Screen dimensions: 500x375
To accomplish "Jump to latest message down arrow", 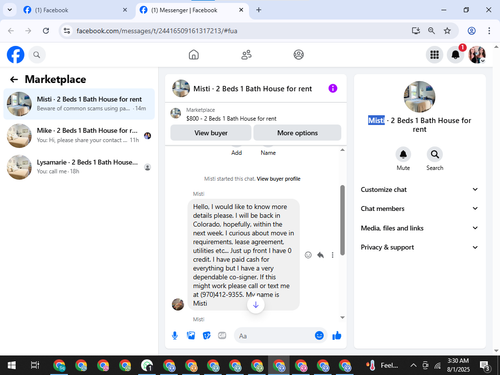I will coord(256,305).
